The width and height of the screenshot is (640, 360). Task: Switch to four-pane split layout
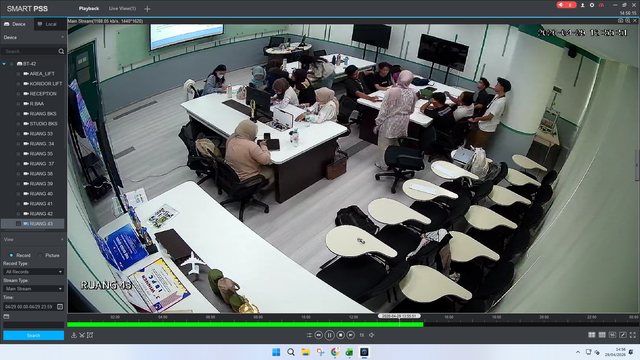592,335
